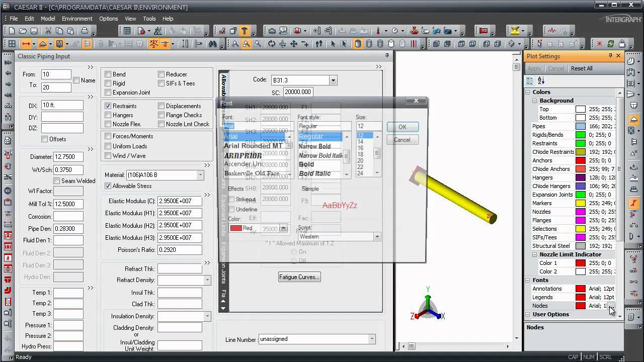Enable the Bend checkbox
Image resolution: width=644 pixels, height=362 pixels.
[x=108, y=74]
